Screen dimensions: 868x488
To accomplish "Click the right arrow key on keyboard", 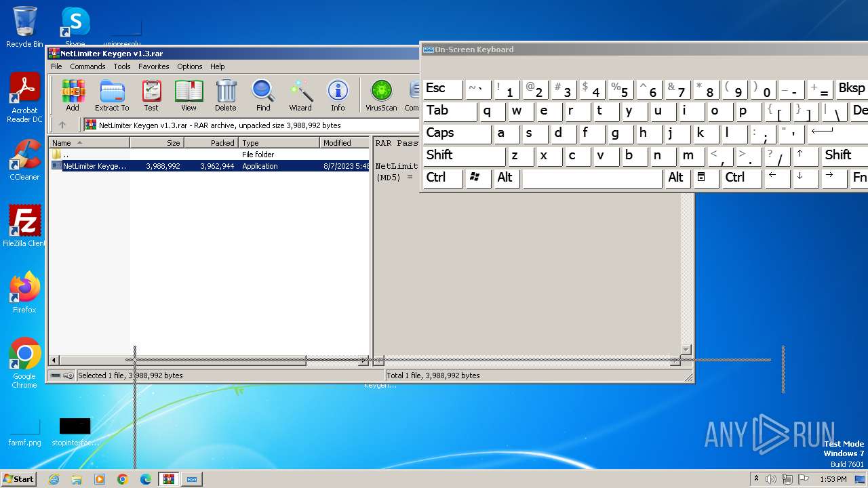I will pos(834,178).
